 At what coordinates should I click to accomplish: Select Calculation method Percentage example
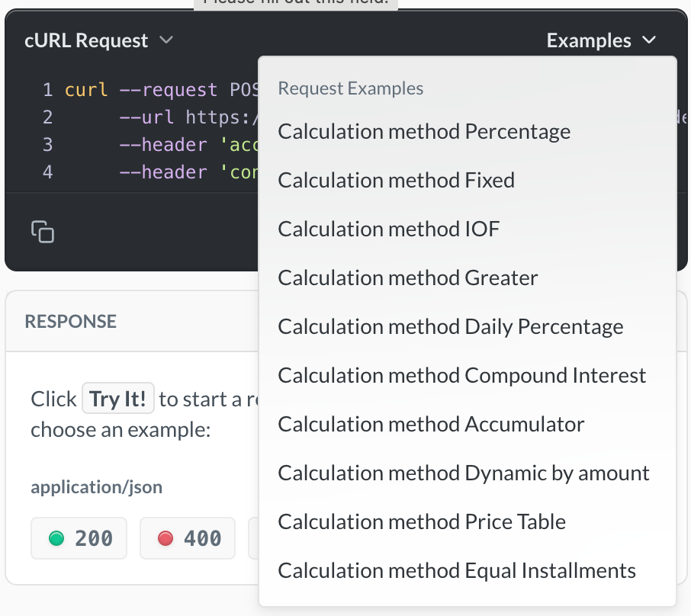[x=424, y=131]
